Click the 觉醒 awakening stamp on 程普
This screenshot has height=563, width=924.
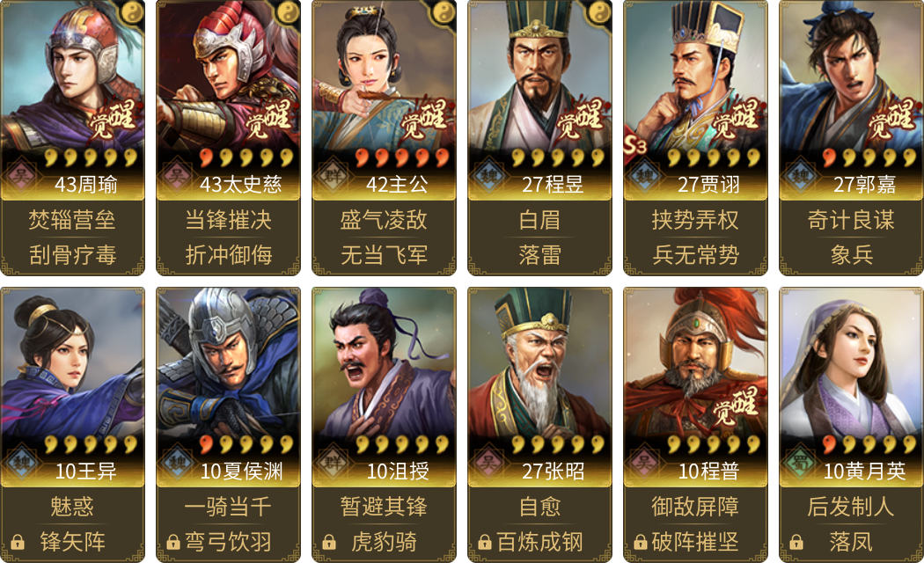[736, 406]
